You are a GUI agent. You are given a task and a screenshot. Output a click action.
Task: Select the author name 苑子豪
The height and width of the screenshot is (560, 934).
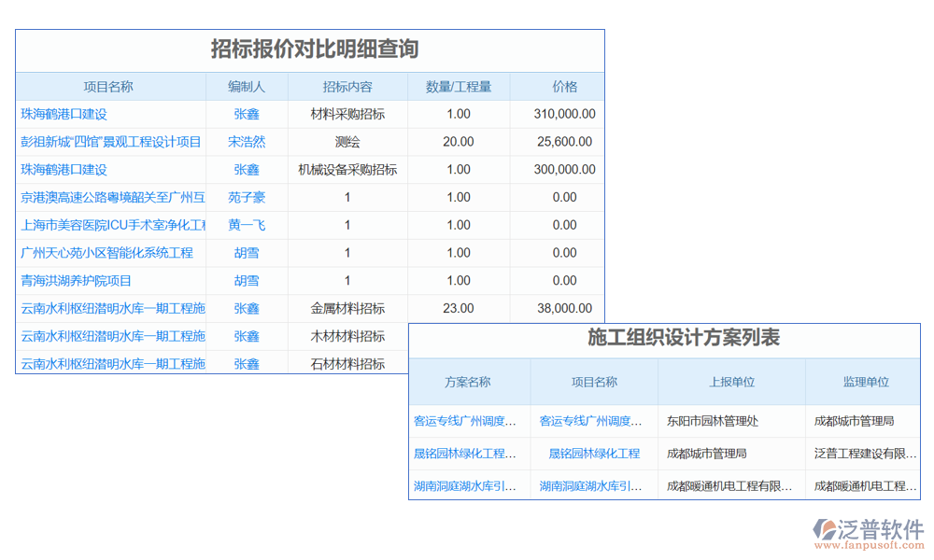click(247, 197)
